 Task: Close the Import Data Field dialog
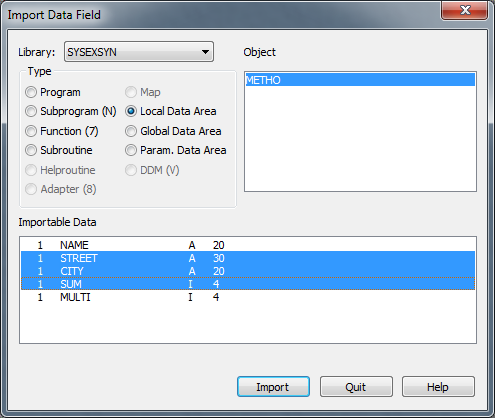[x=465, y=10]
